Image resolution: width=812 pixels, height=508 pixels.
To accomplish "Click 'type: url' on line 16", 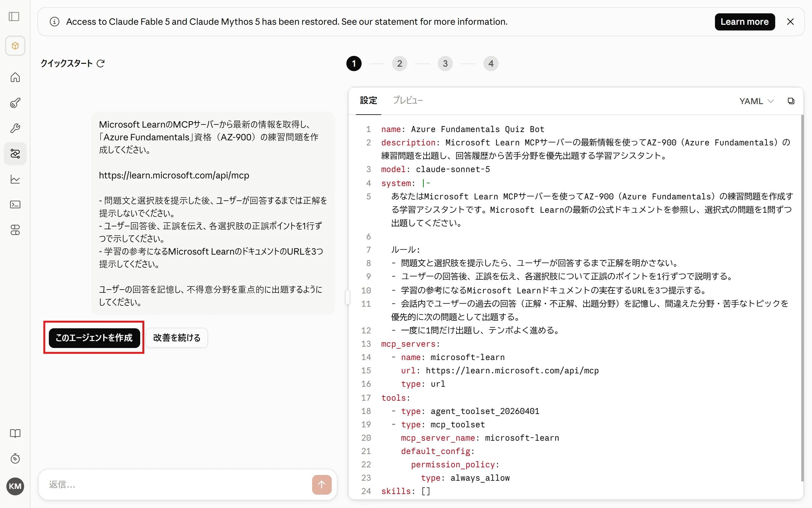I will (423, 384).
